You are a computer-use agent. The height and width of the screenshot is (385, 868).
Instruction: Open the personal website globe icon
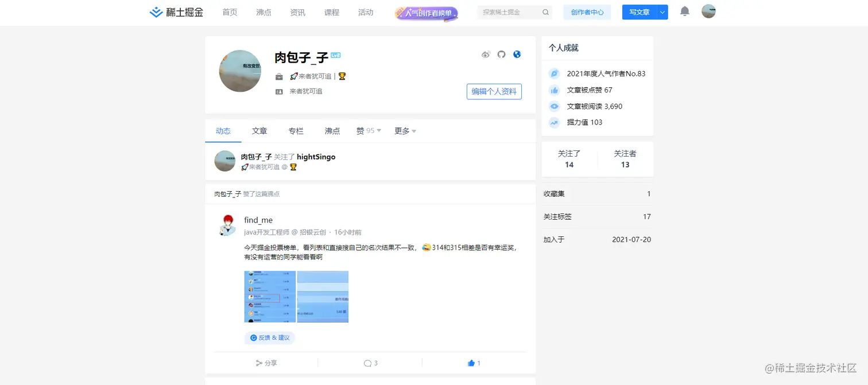(x=517, y=55)
